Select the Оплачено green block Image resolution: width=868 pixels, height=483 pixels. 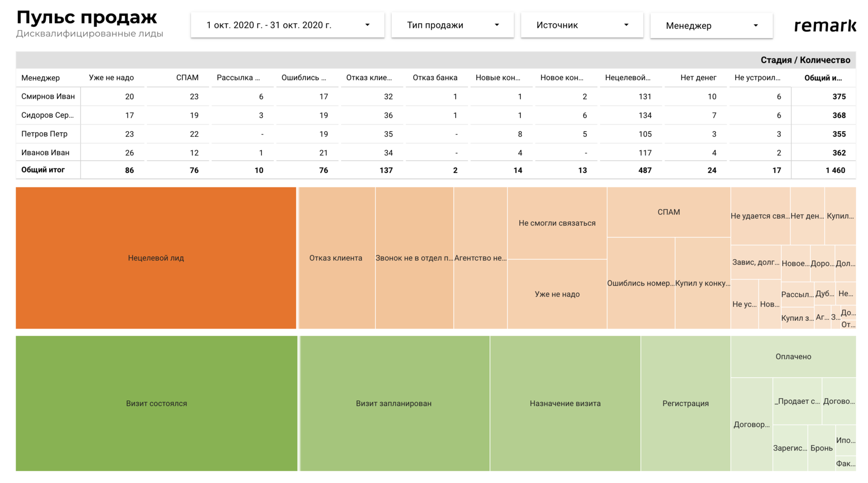(793, 356)
